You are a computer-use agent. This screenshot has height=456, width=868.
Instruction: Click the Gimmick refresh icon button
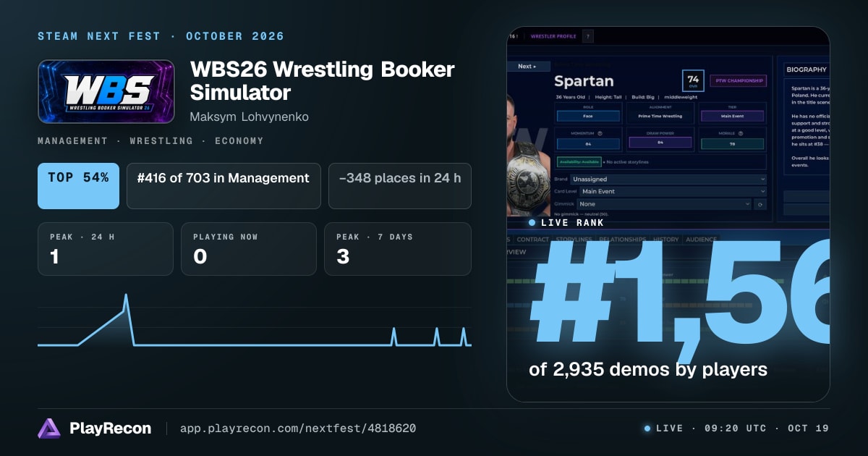[760, 204]
